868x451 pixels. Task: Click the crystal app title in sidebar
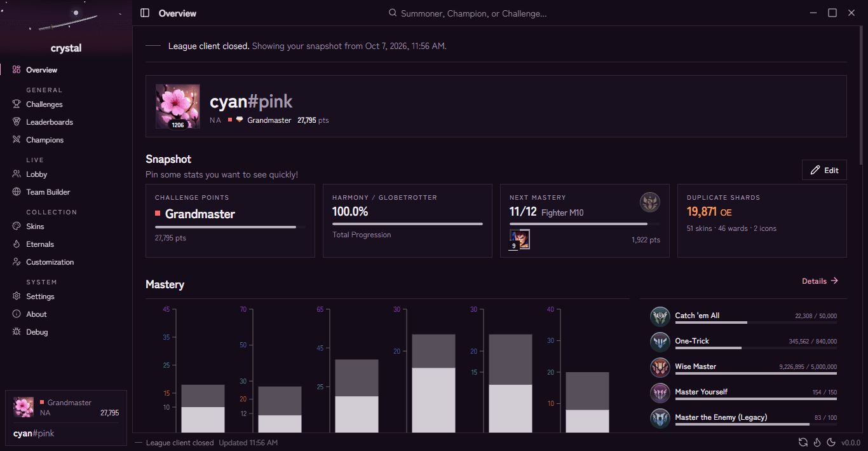(66, 48)
